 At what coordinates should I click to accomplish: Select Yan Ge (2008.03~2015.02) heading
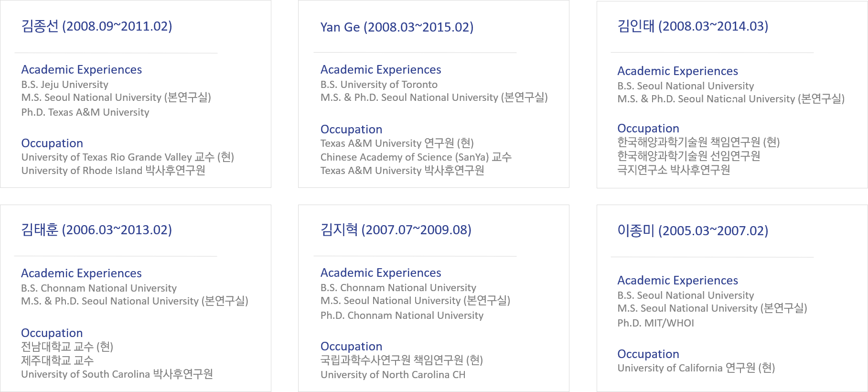pyautogui.click(x=397, y=27)
